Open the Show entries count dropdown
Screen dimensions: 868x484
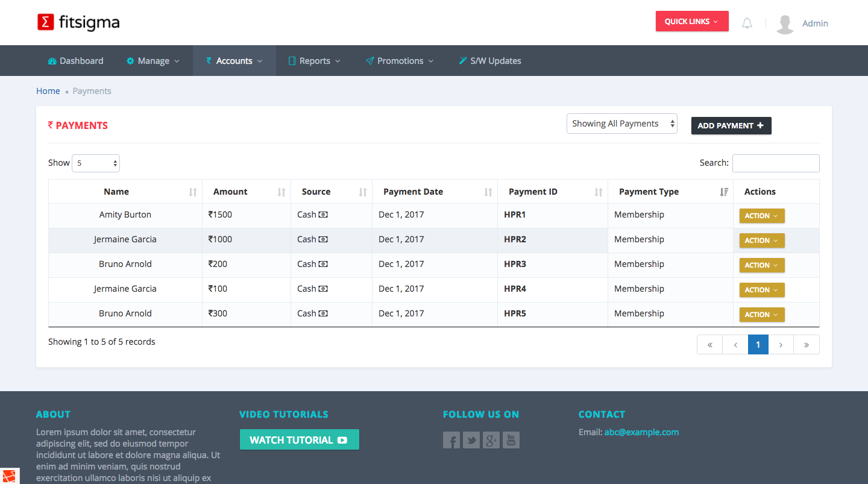pyautogui.click(x=96, y=163)
